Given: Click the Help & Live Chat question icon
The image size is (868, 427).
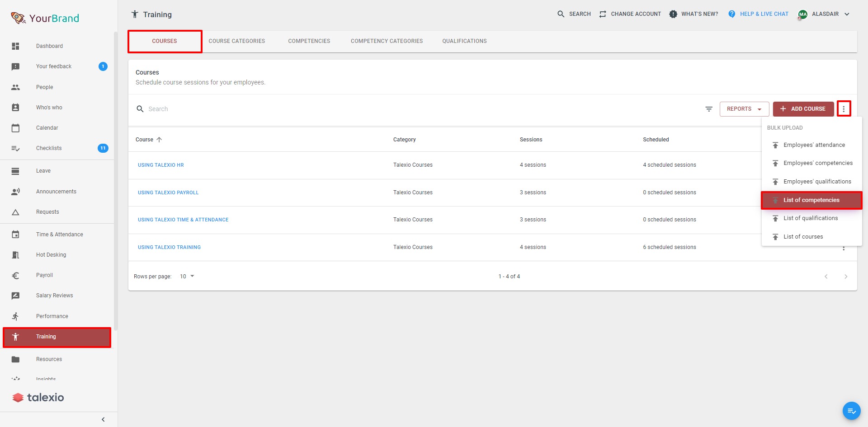Looking at the screenshot, I should point(732,14).
